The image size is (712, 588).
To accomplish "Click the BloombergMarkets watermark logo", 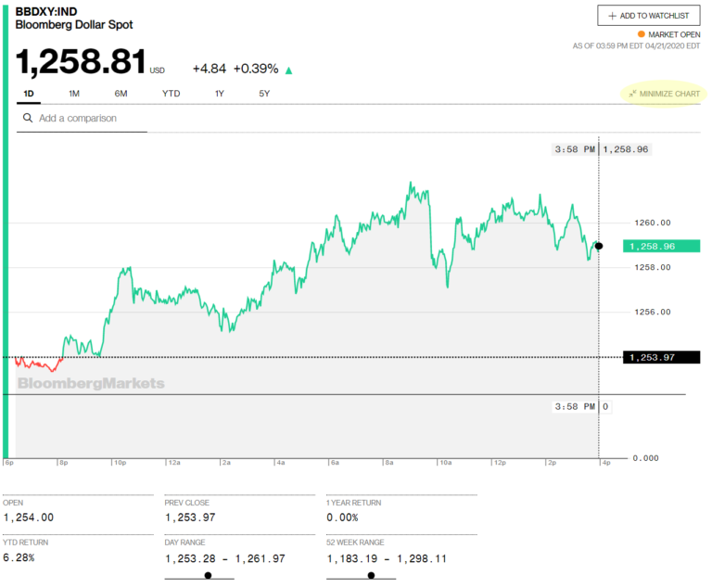I will [x=91, y=383].
